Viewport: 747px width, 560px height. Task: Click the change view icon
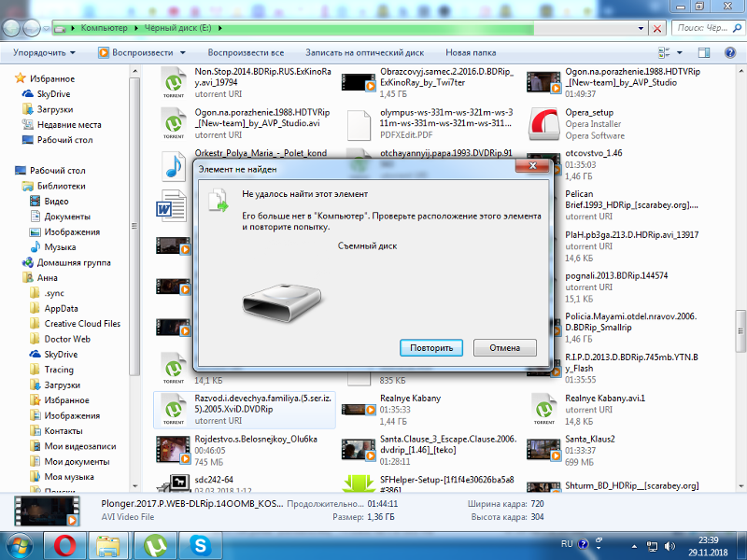664,52
